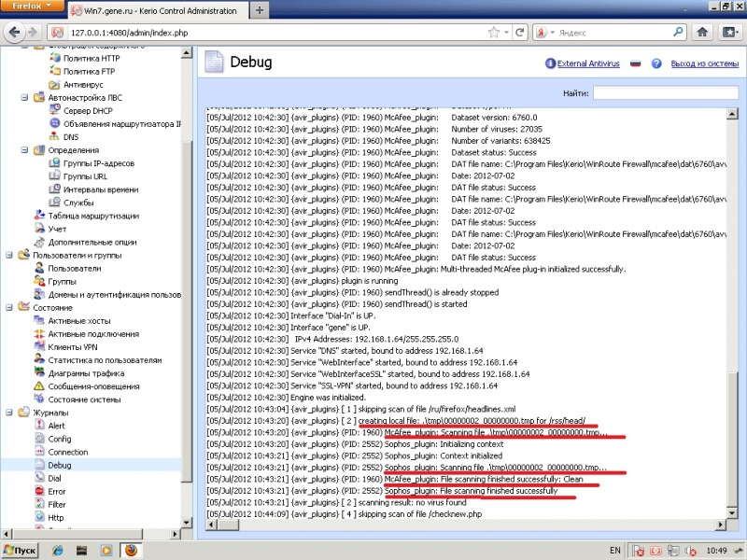Collapse the Состояние tree section
747x560 pixels.
(x=9, y=307)
